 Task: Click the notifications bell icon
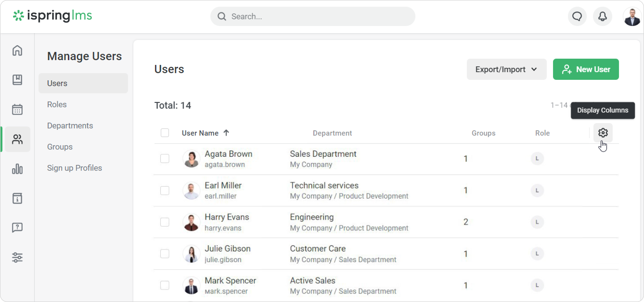603,17
